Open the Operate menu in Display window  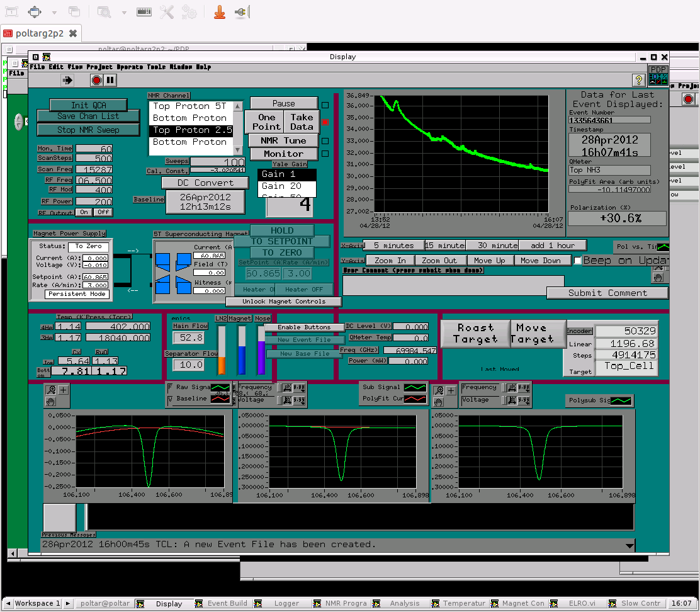[130, 67]
